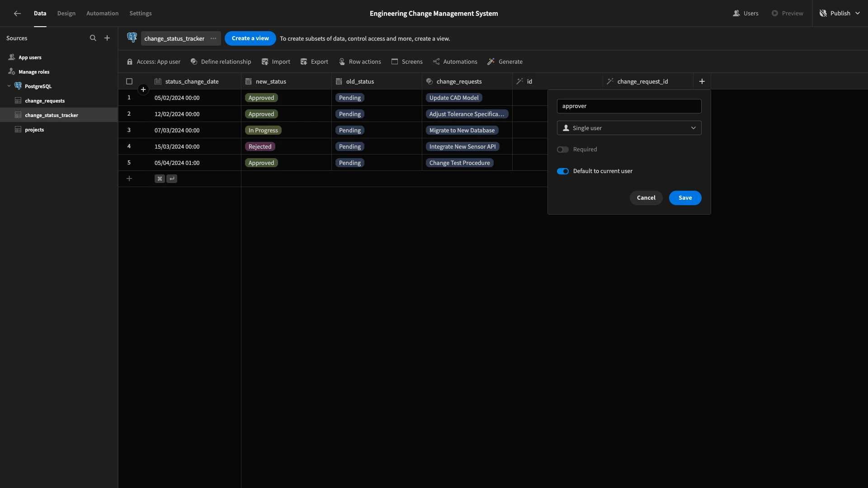Click the Manage roles icon
This screenshot has width=868, height=488.
[x=12, y=72]
